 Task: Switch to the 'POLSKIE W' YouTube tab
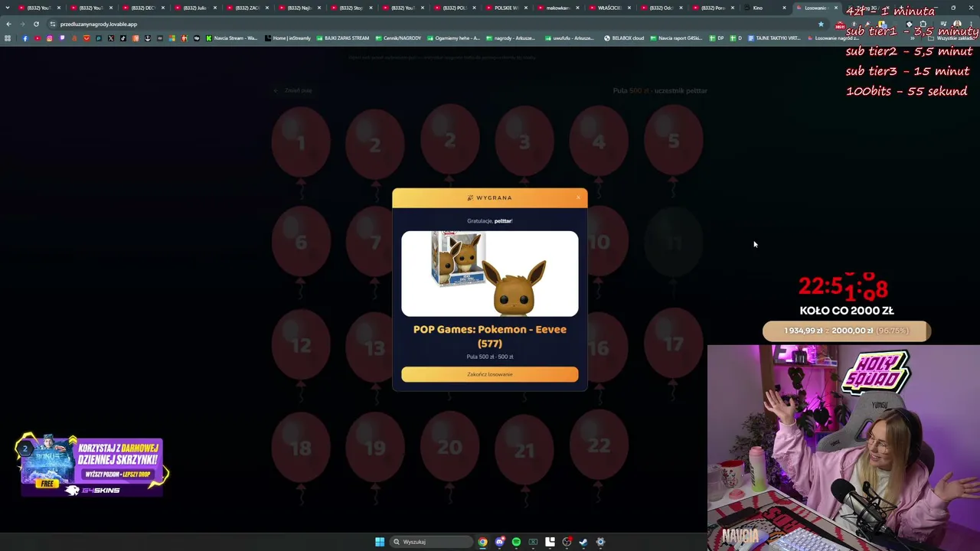click(507, 8)
